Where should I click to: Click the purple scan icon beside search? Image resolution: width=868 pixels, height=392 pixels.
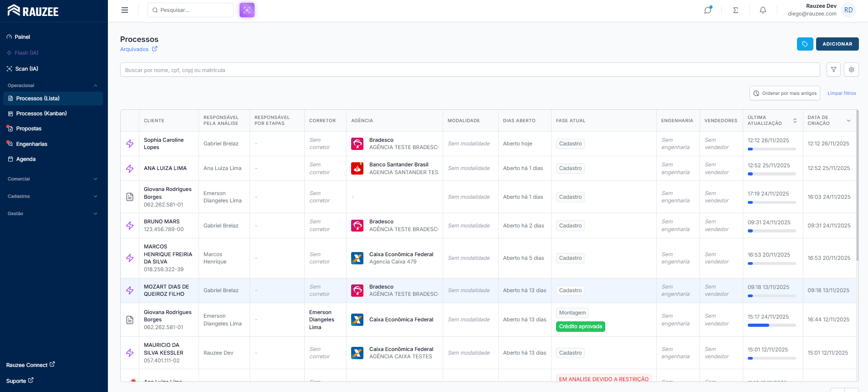247,10
